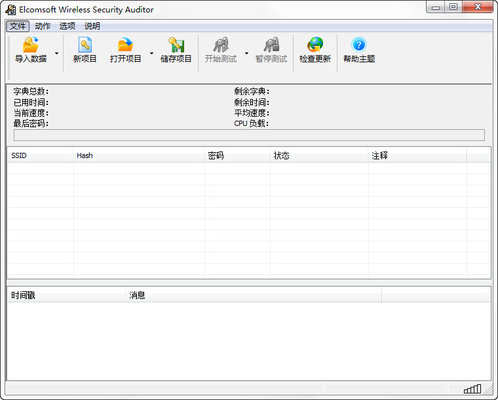Click the 平均速度 label

(x=252, y=113)
